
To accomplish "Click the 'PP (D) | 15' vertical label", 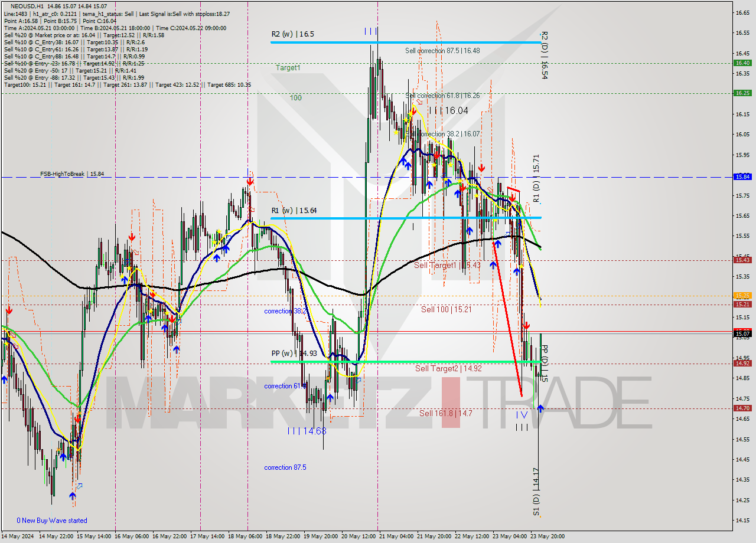I will click(x=545, y=364).
